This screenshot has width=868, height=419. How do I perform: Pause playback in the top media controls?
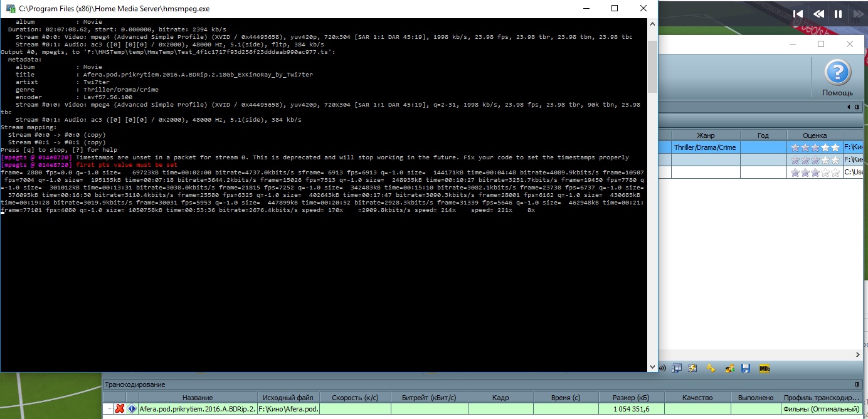click(838, 13)
